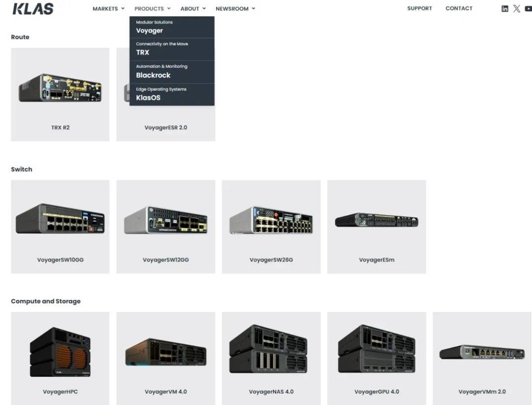
Task: Open the Contact link
Action: coord(459,8)
